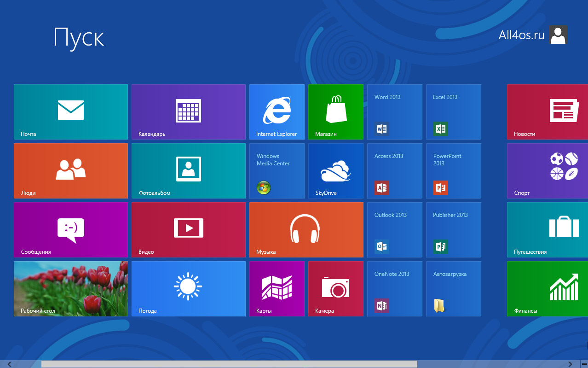This screenshot has width=588, height=368.
Task: Launch Excel 2013 tile
Action: click(x=454, y=112)
